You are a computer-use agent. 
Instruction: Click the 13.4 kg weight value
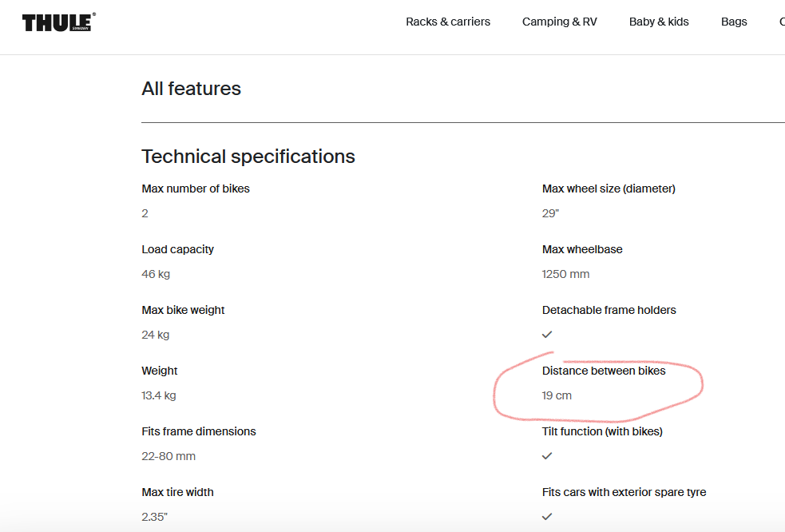pyautogui.click(x=159, y=395)
